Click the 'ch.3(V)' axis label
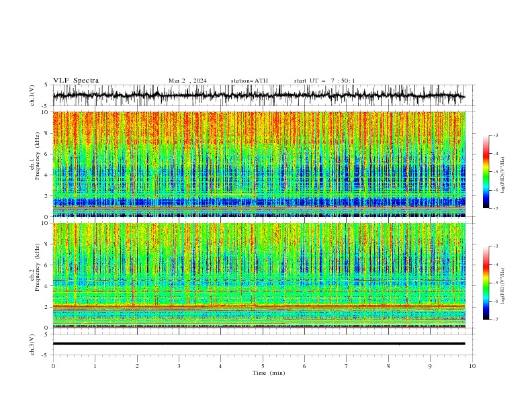The width and height of the screenshot is (532, 411). 32,345
